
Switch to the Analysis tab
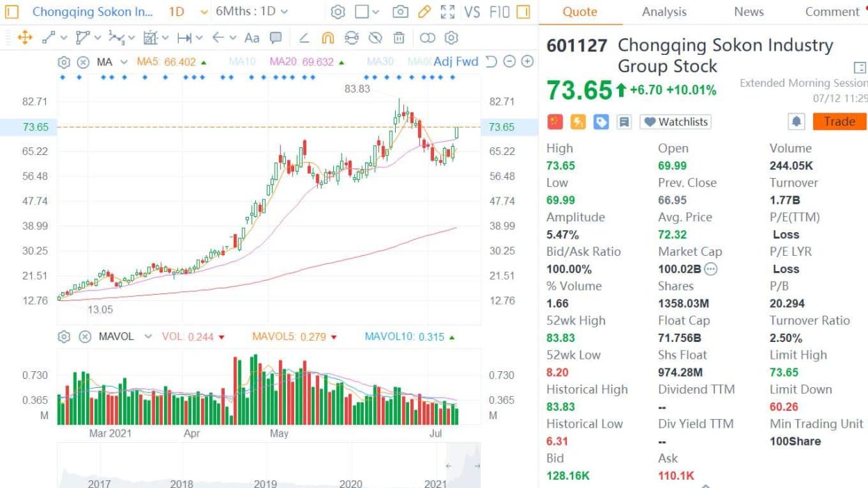coord(664,12)
